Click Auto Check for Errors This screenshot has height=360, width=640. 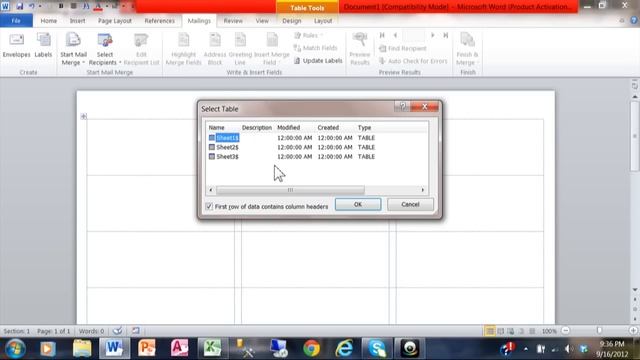pos(413,61)
